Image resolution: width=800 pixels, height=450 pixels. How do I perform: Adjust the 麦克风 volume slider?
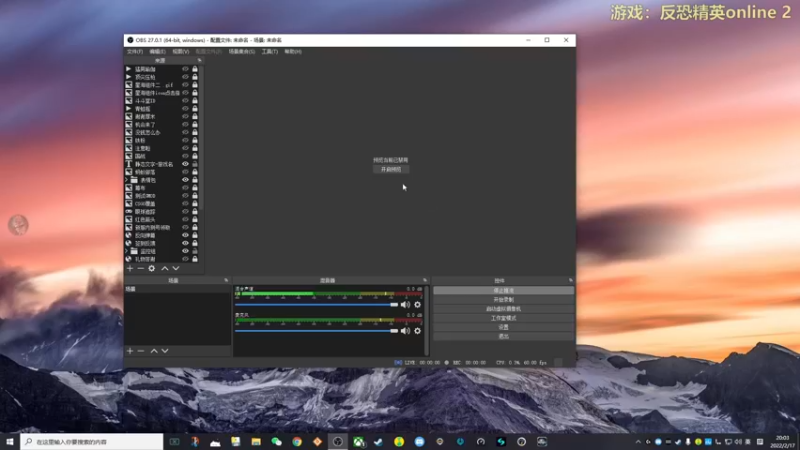[x=316, y=331]
